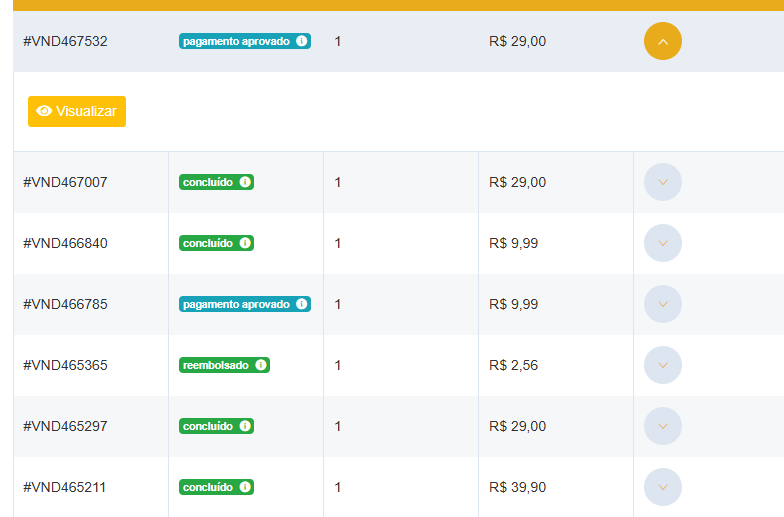Expand refunded order #VND465365 details
The height and width of the screenshot is (517, 784).
click(x=662, y=365)
